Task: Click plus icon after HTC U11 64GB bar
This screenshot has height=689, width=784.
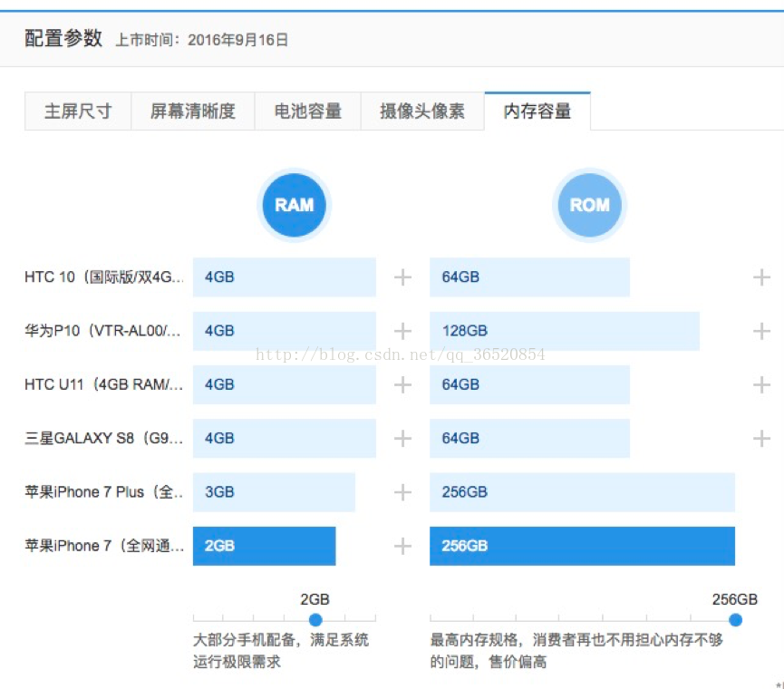Action: click(x=761, y=384)
